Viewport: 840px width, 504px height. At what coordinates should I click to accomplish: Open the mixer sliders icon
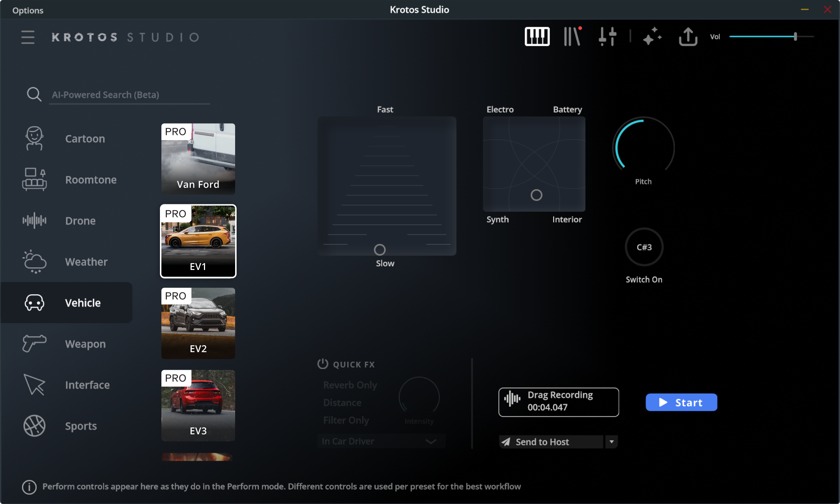(x=607, y=36)
